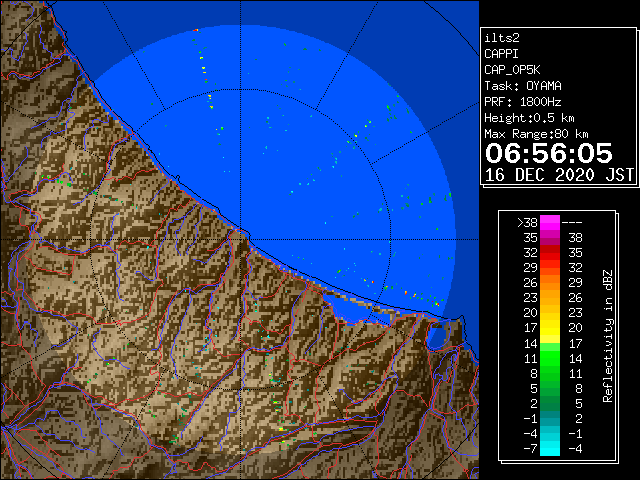Viewport: 640px width, 480px height.
Task: Click the 'Height:0.5 km' label
Action: coord(529,118)
